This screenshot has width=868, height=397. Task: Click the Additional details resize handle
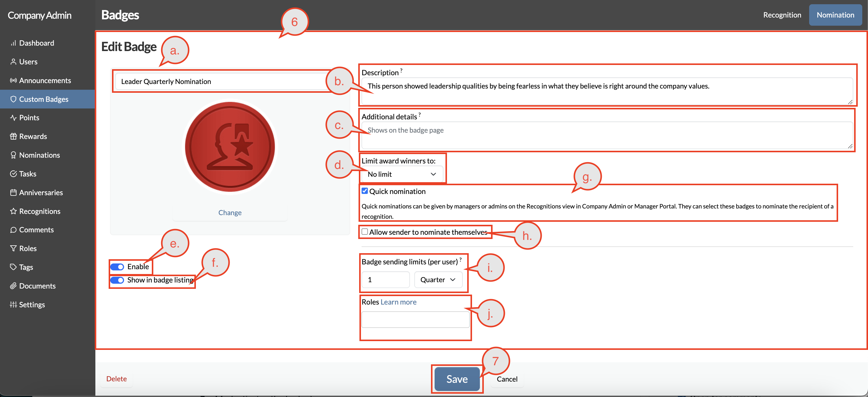pos(850,146)
